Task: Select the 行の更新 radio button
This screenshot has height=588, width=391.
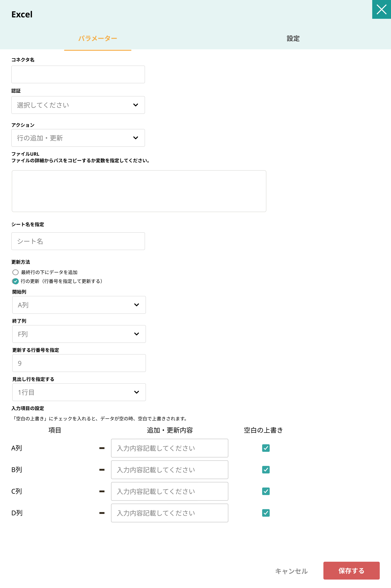Action: [x=15, y=281]
